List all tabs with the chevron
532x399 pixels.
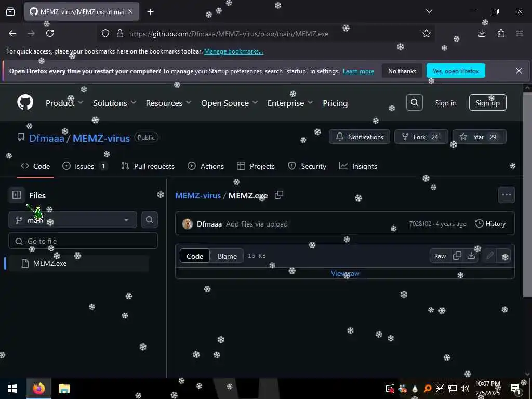(429, 11)
